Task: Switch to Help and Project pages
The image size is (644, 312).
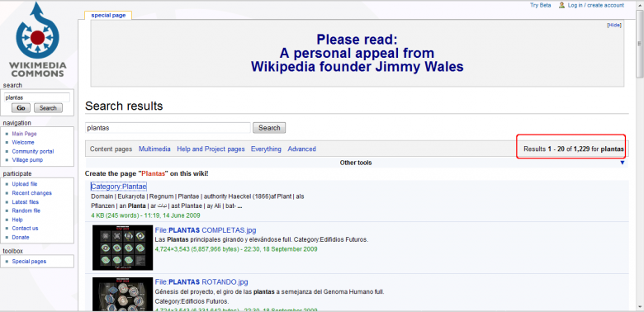Action: (211, 149)
